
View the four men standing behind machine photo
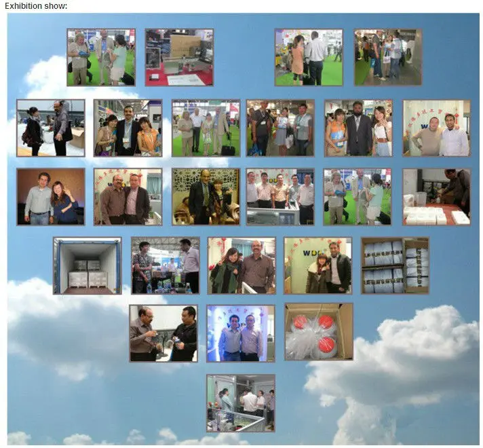click(280, 197)
